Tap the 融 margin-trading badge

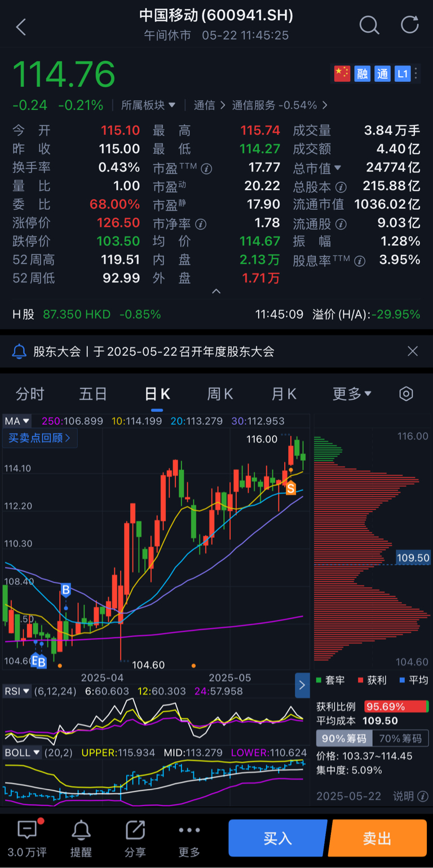(362, 73)
